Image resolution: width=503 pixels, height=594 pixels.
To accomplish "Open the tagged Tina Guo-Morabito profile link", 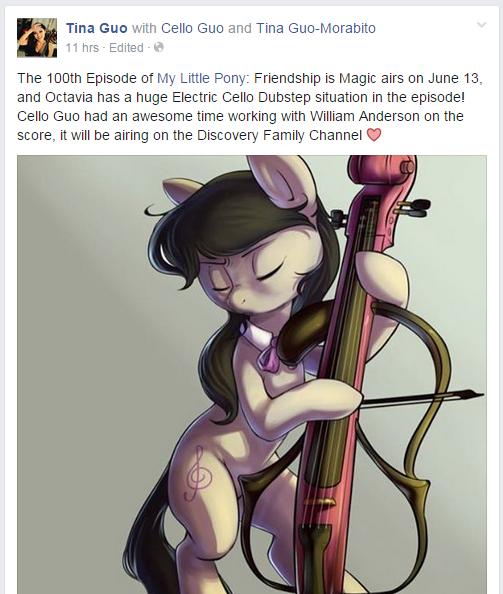I will [316, 28].
